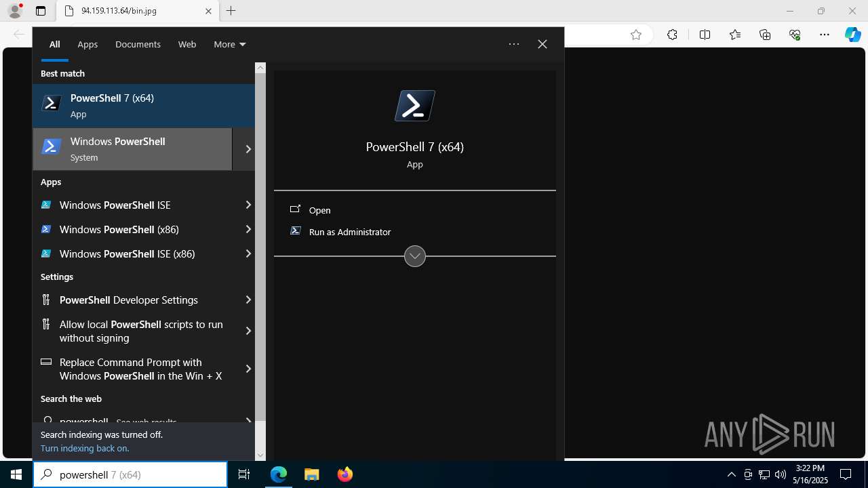Viewport: 868px width, 488px height.
Task: Switch to the Apps search filter tab
Action: pos(87,44)
